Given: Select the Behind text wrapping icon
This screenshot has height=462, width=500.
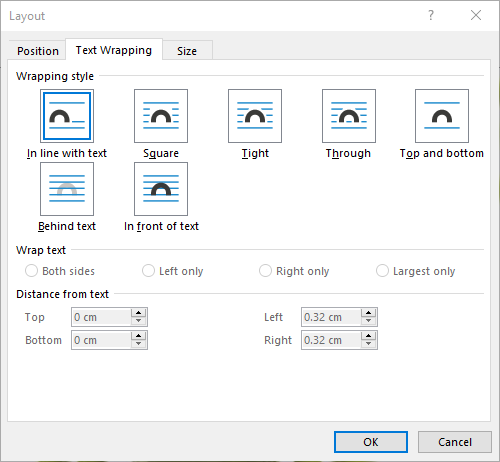Looking at the screenshot, I should (67, 189).
